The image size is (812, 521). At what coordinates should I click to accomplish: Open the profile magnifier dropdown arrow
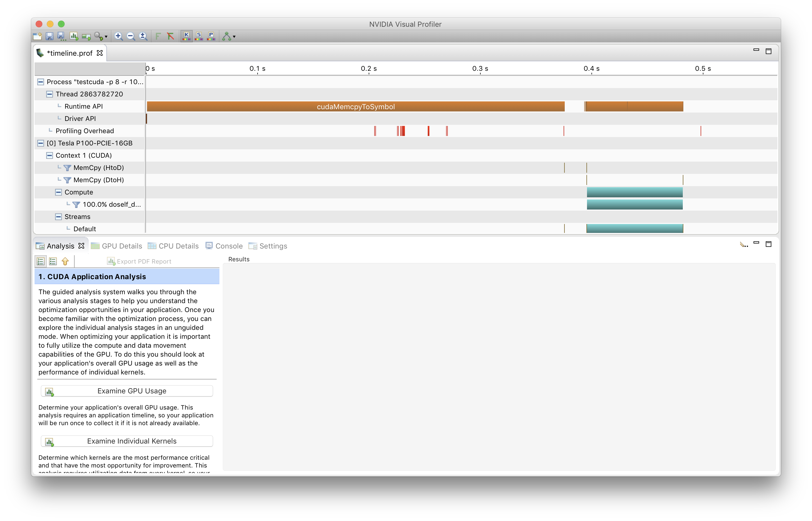[x=106, y=36]
